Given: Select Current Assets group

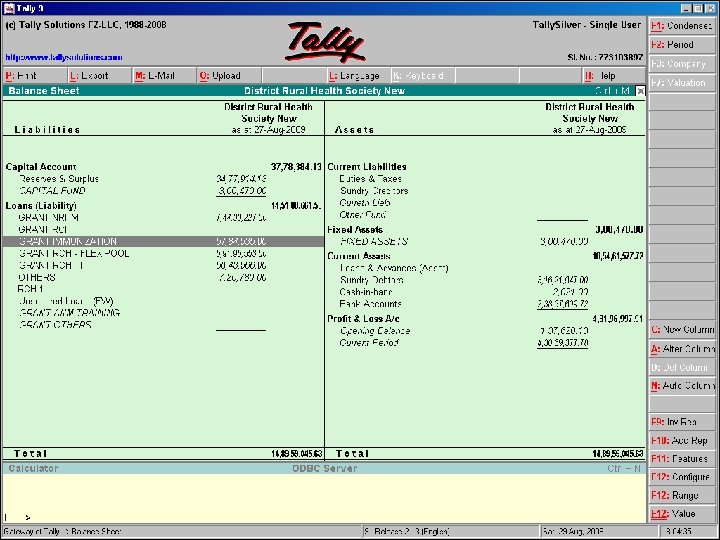Looking at the screenshot, I should click(x=359, y=256).
